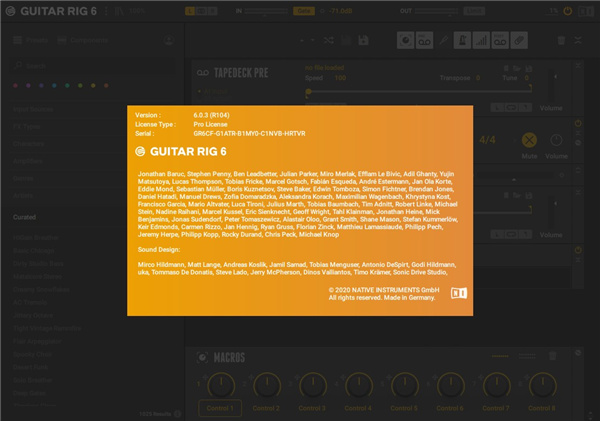Toggle the Macros clip icon in toolbar
This screenshot has width=600, height=421.
pyautogui.click(x=519, y=40)
